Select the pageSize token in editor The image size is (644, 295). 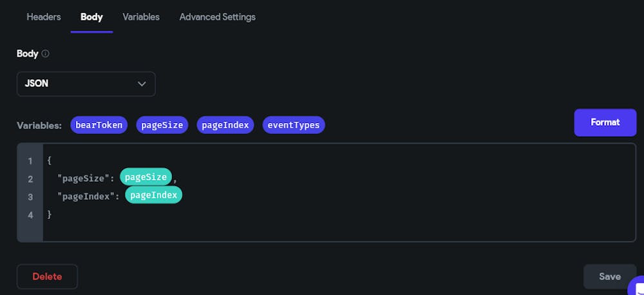tap(146, 177)
